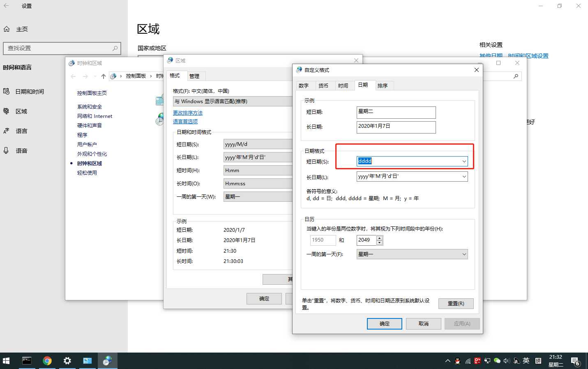Open 系统和安全 category in the Control Panel
The width and height of the screenshot is (588, 369).
pyautogui.click(x=90, y=107)
